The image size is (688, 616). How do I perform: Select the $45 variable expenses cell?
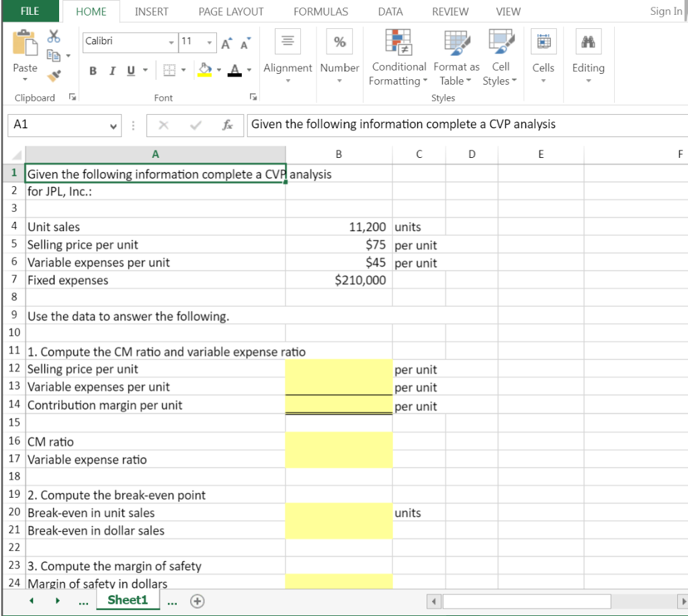coord(339,263)
